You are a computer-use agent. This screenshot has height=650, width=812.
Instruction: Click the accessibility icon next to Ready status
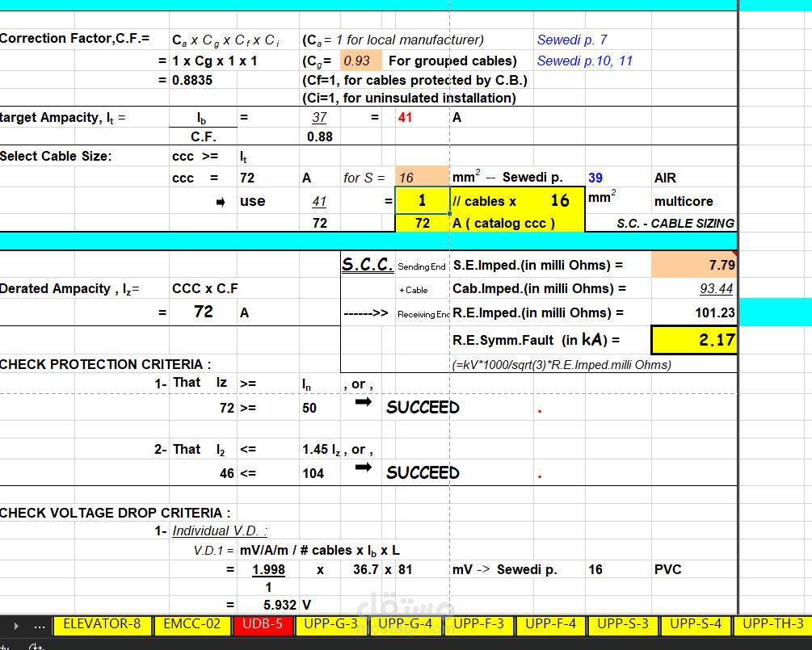click(36, 646)
